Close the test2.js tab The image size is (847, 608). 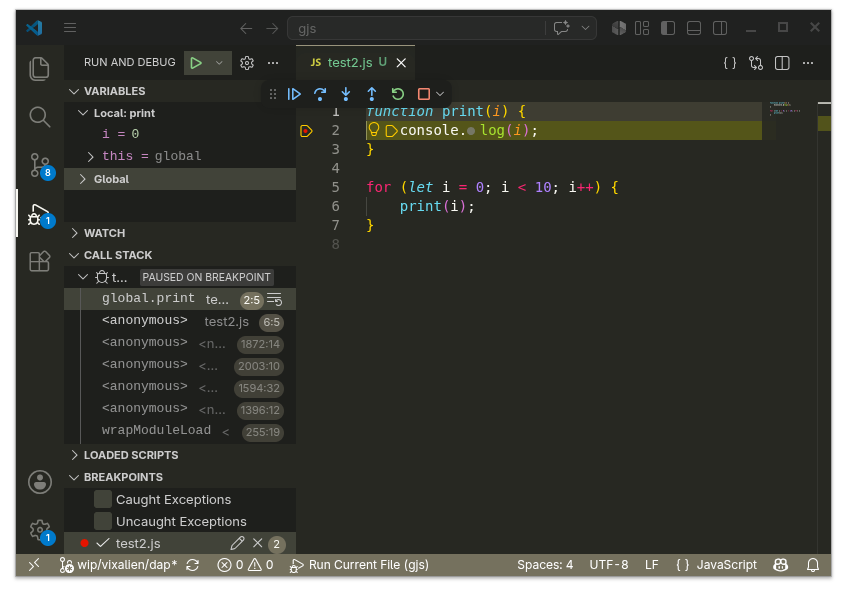click(x=401, y=63)
